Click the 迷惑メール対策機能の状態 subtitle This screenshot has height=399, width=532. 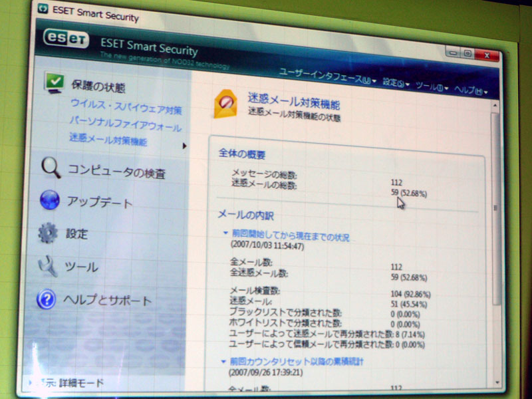click(x=294, y=114)
